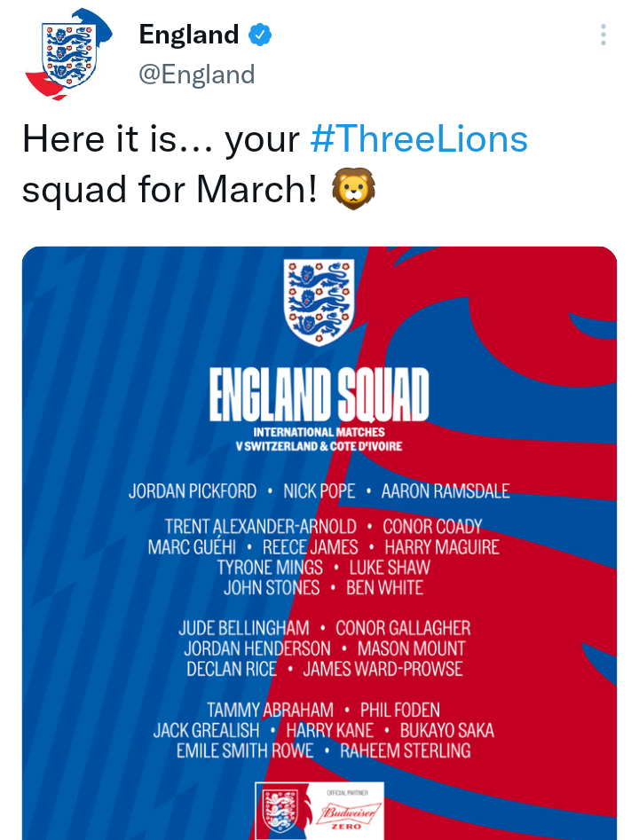Click the Raheem Sterling name in graphic
Viewport: 639px width, 840px height.
406,751
